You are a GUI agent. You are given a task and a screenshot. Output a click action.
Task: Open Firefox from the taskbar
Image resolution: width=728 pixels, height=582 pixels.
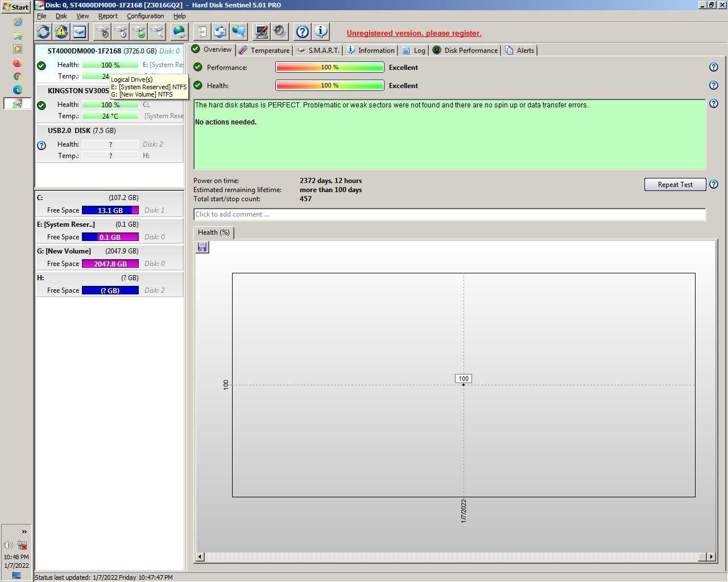point(18,63)
